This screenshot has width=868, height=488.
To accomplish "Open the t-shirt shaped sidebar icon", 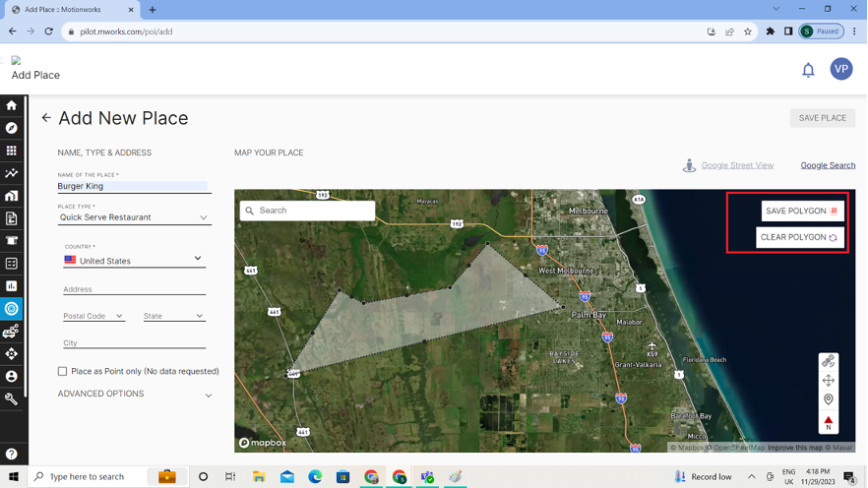I will tap(11, 241).
